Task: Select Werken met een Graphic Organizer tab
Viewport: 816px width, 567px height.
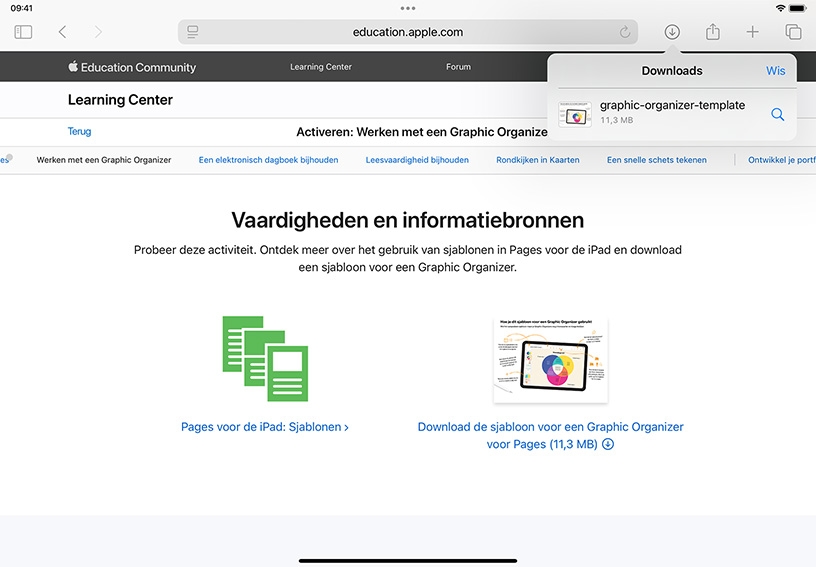Action: [x=104, y=160]
